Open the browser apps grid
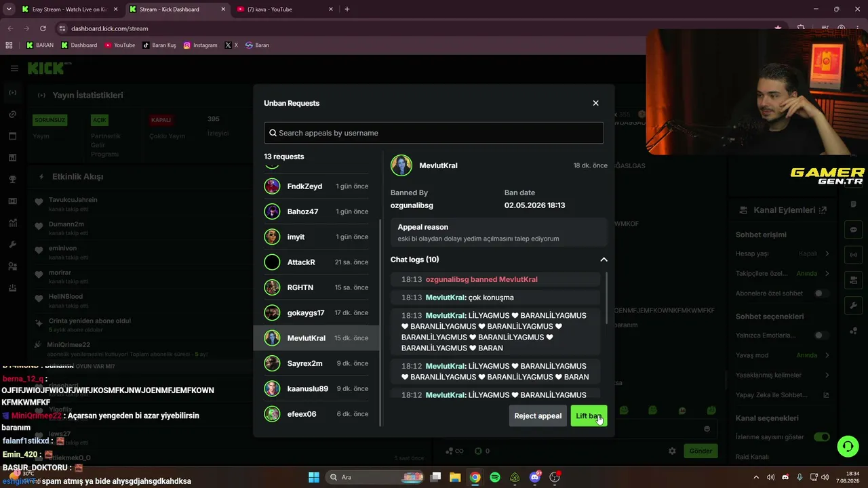 click(x=9, y=45)
